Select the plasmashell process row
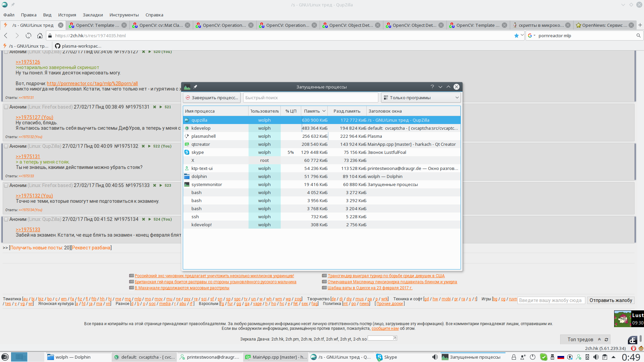 [322, 136]
